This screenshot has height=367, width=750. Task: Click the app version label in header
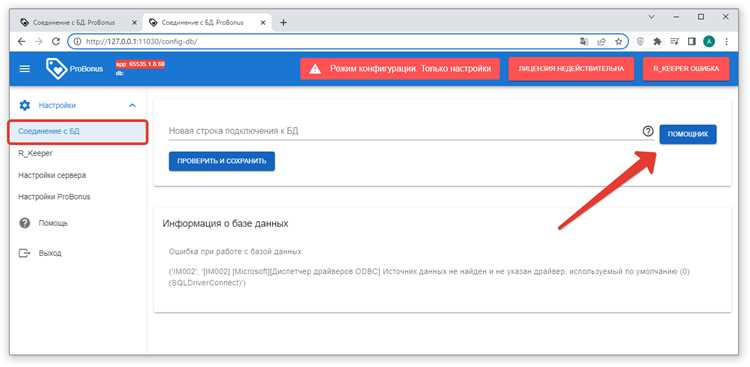(140, 64)
